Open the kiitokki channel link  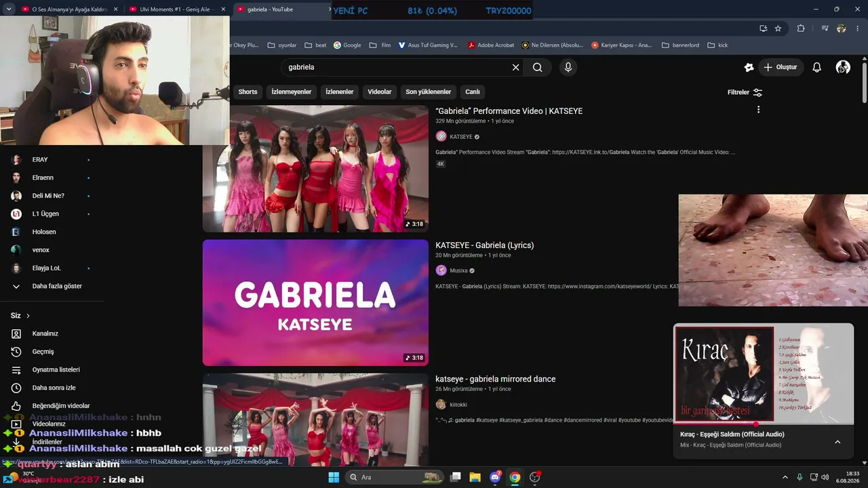coord(458,405)
